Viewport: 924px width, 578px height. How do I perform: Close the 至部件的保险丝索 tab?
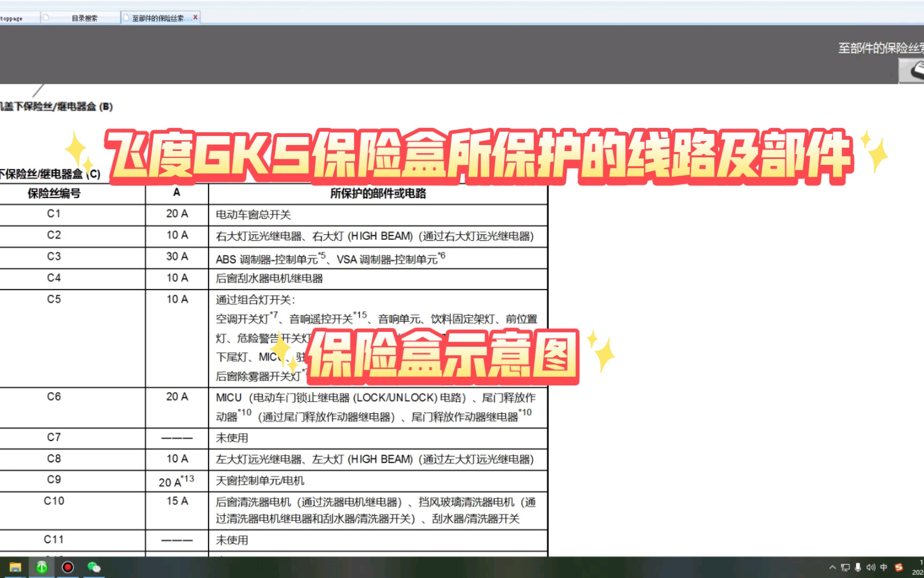click(x=195, y=17)
